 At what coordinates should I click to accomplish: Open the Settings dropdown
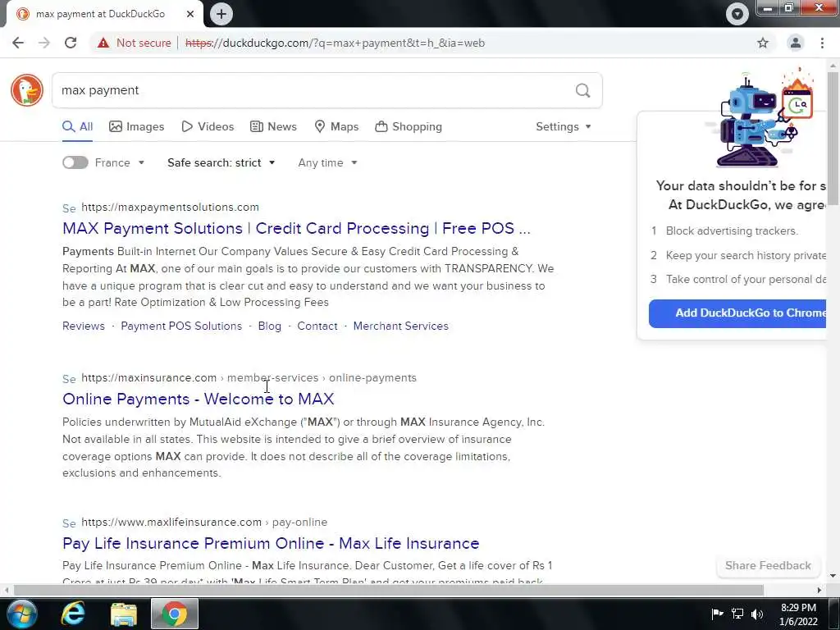point(564,126)
